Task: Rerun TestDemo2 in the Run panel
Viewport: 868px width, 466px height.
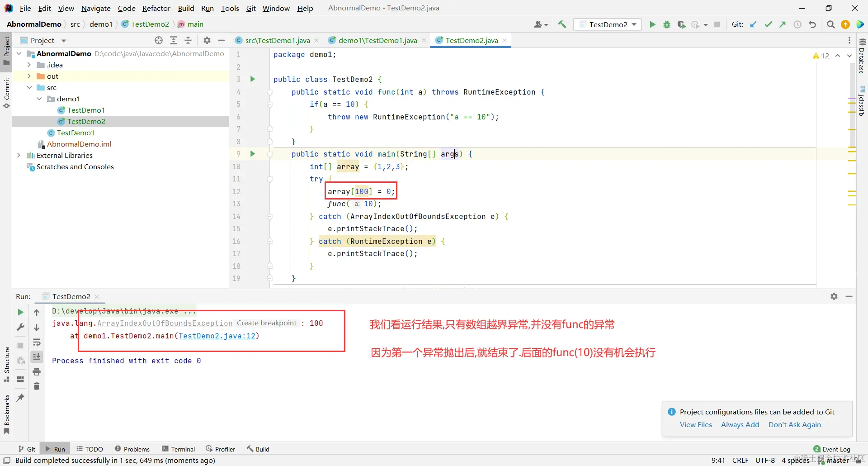Action: click(x=20, y=312)
